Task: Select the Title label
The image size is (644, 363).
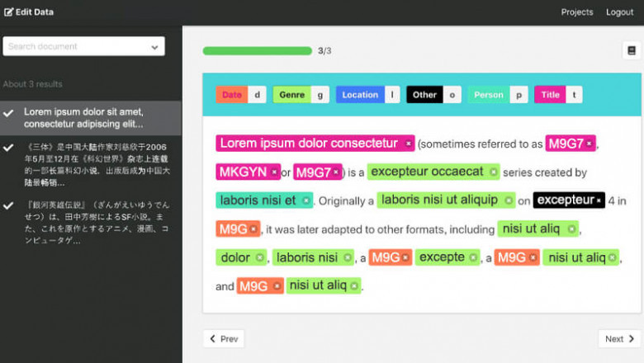Action: point(550,95)
